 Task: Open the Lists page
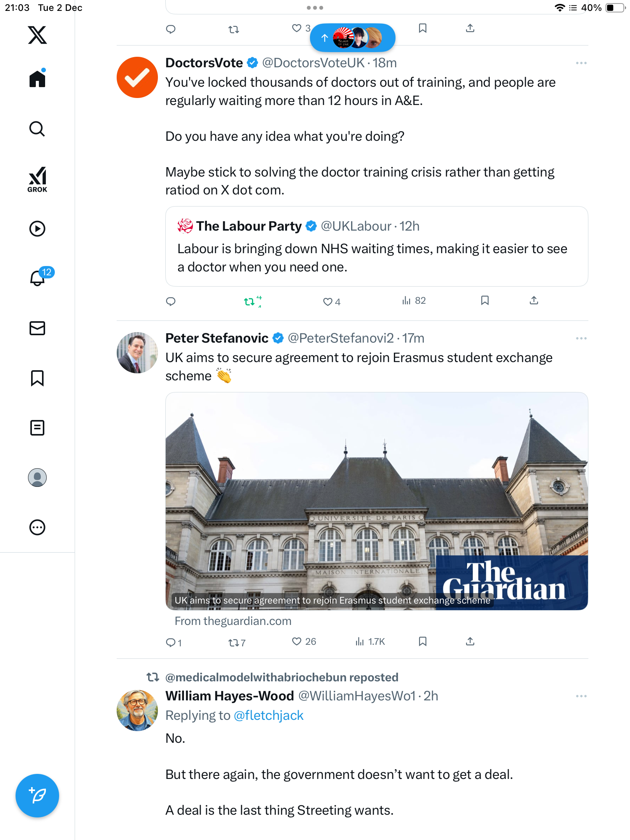pos(37,428)
